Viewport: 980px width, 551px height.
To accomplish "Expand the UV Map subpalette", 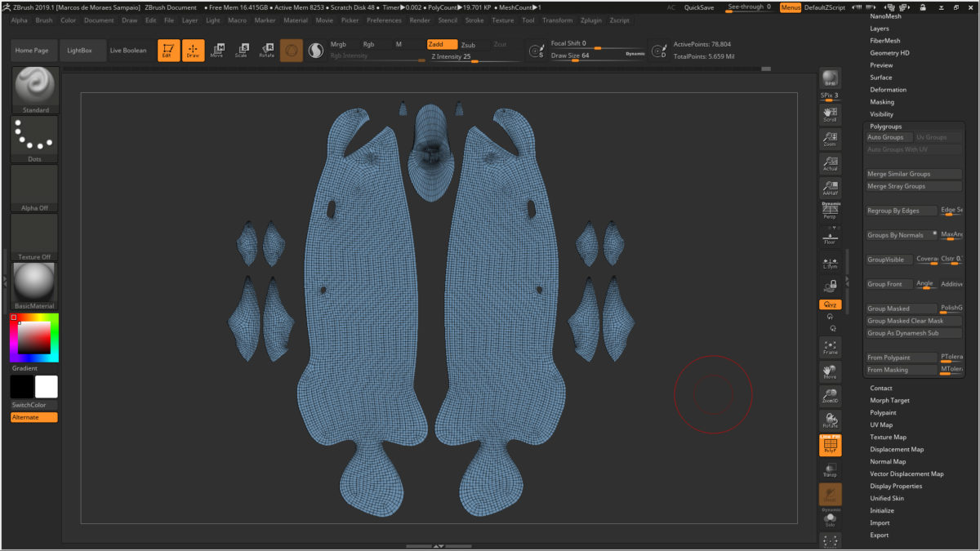I will 881,424.
